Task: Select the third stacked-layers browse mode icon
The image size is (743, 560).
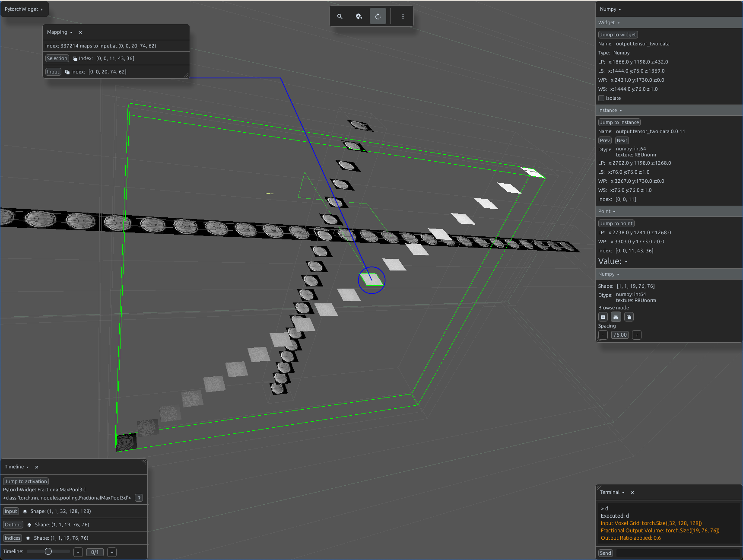Action: pos(629,317)
